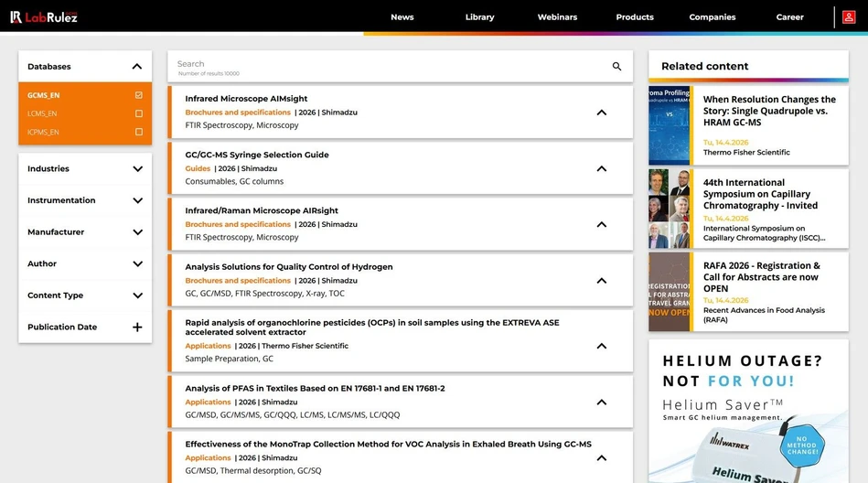The width and height of the screenshot is (868, 483).
Task: Uncheck the GCMS_EN database checkbox
Action: [x=138, y=95]
